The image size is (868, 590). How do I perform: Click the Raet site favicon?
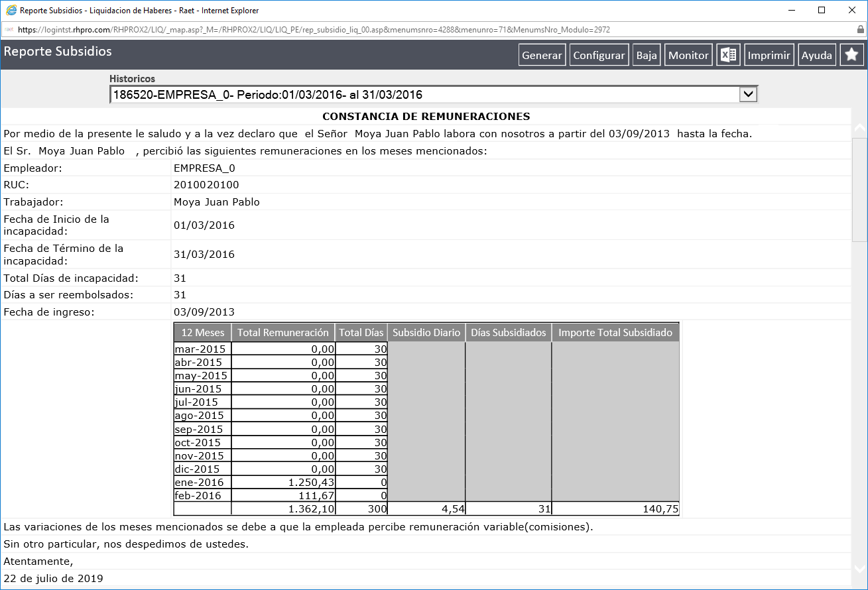[10, 30]
